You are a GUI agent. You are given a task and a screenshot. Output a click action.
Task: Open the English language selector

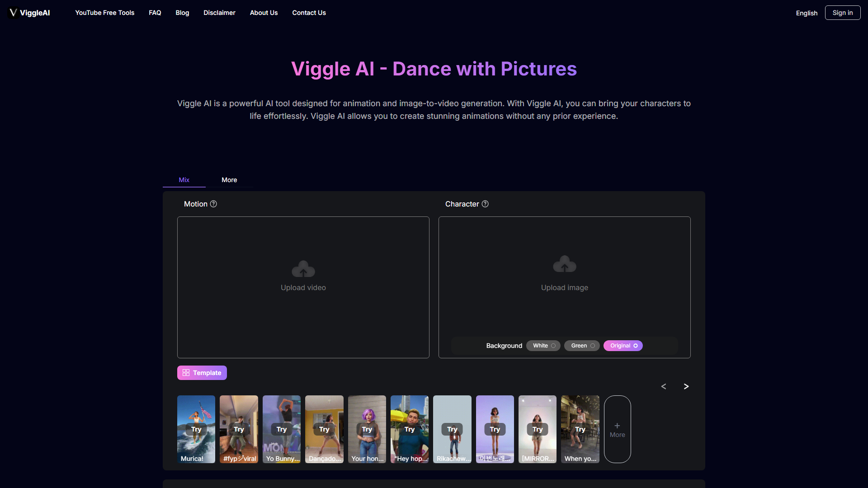807,13
